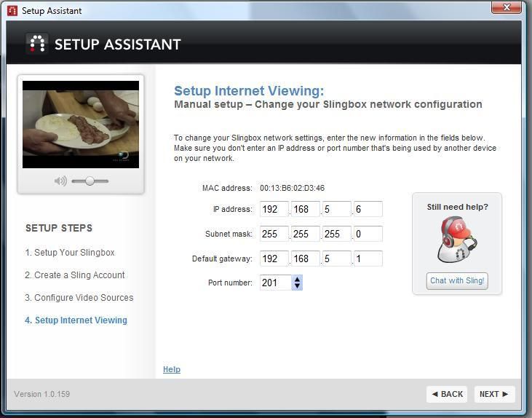Image resolution: width=532 pixels, height=418 pixels.
Task: Click IP address first octet field 192
Action: [x=274, y=209]
